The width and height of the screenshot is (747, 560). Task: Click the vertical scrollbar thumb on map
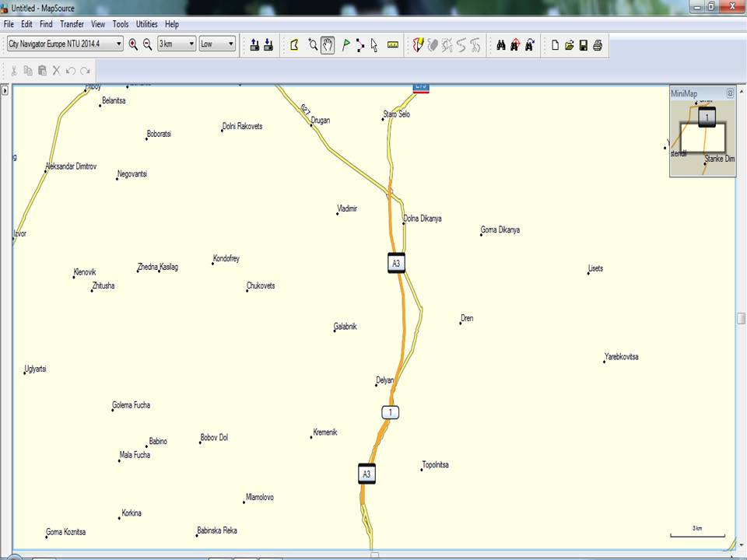742,318
